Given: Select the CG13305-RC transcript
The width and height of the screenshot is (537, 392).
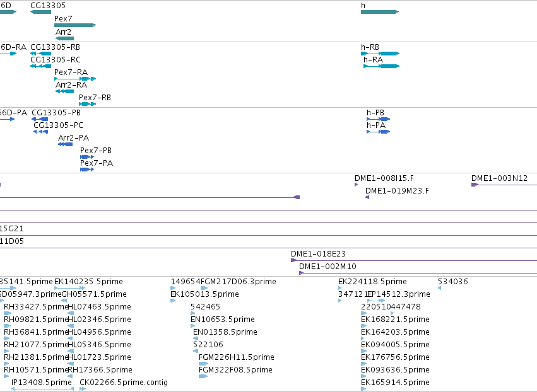Looking at the screenshot, I should (41, 66).
